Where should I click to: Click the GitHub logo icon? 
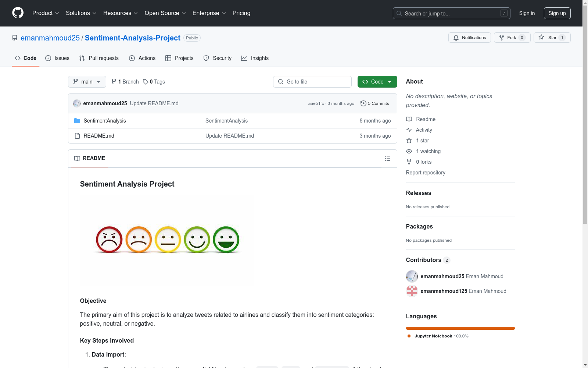[18, 13]
